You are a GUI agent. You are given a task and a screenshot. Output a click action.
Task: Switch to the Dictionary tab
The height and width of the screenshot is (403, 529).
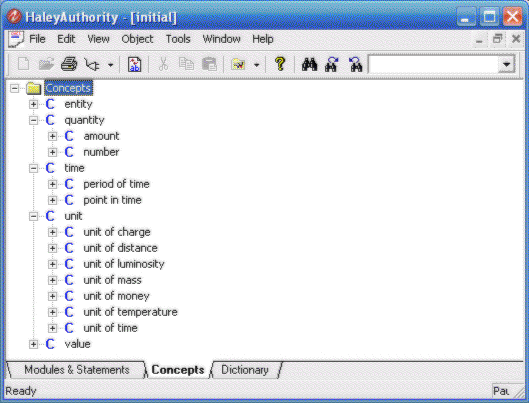point(245,370)
